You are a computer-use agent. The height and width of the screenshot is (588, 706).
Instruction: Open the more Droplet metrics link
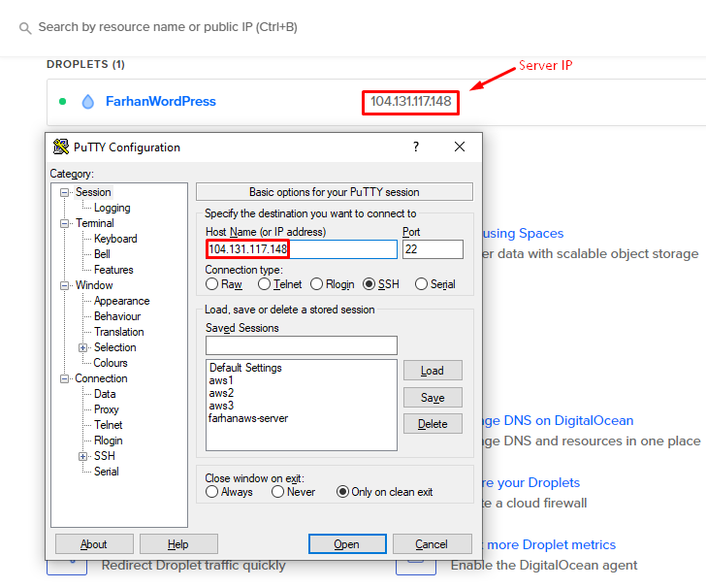[x=549, y=545]
